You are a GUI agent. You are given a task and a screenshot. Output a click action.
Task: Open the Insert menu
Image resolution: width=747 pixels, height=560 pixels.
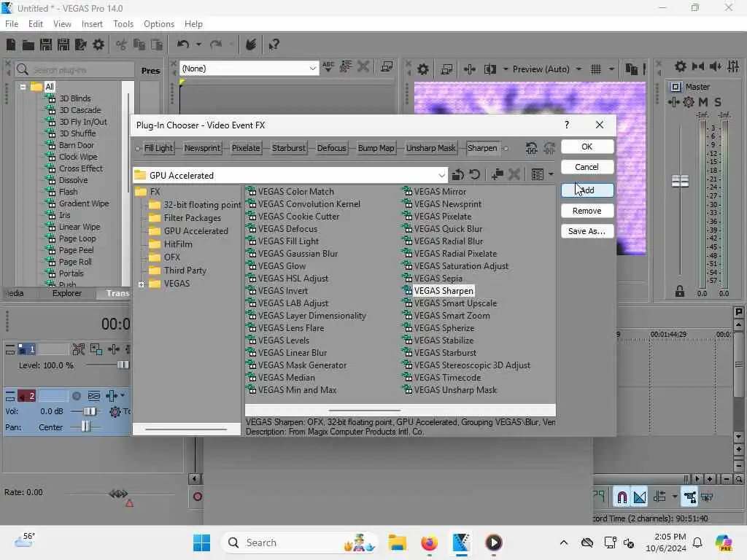click(92, 24)
